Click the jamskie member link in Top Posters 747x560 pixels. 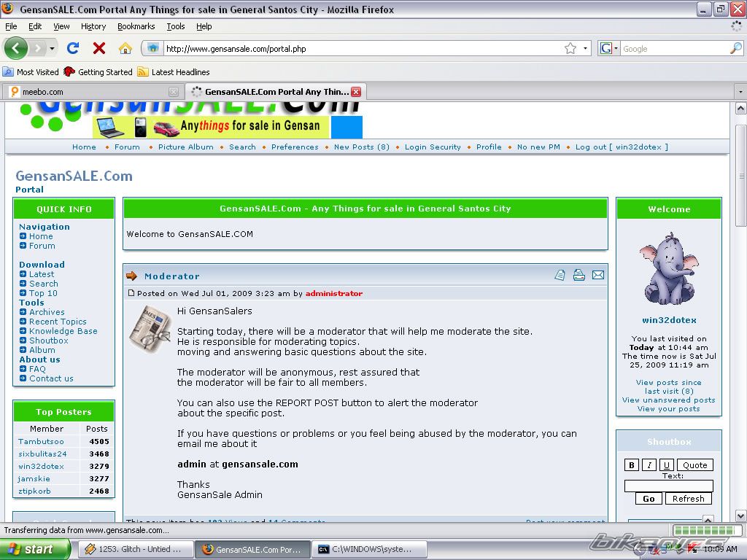34,478
